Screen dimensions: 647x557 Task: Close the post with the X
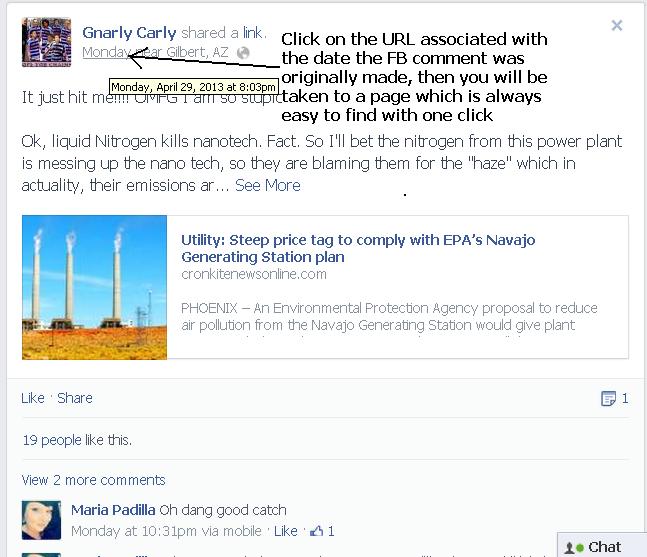616,26
